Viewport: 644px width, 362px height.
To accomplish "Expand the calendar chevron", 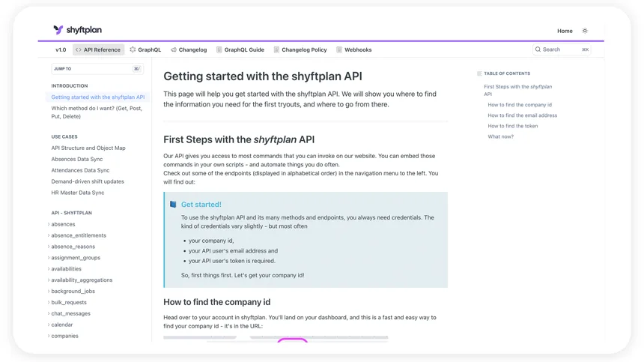I will click(49, 325).
